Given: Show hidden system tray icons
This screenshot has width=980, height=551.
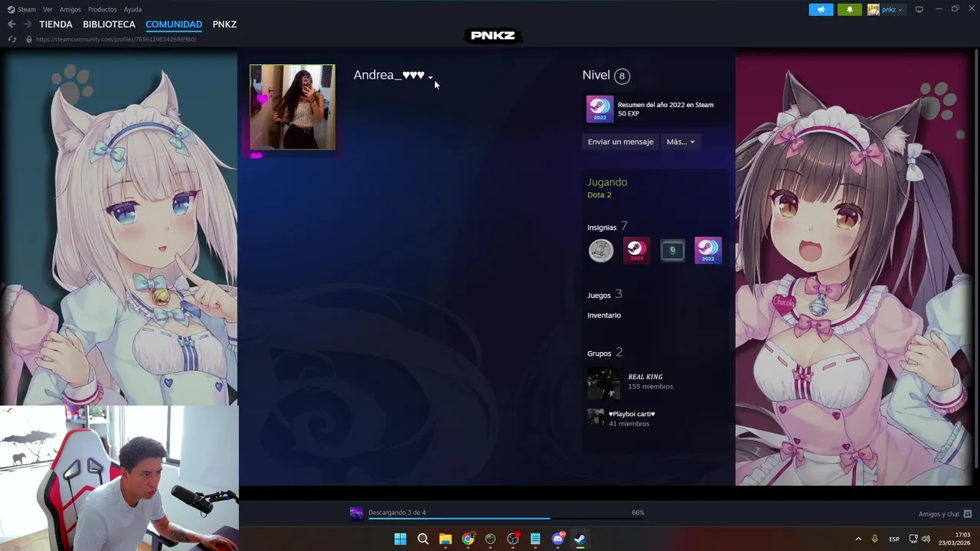Looking at the screenshot, I should pyautogui.click(x=858, y=539).
